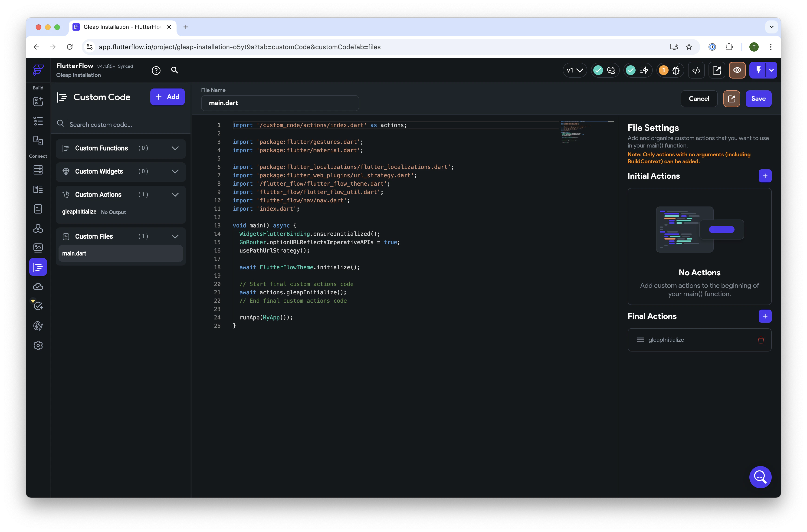Select the Custom Code sidebar icon
Screen dimensions: 807x532
38,267
